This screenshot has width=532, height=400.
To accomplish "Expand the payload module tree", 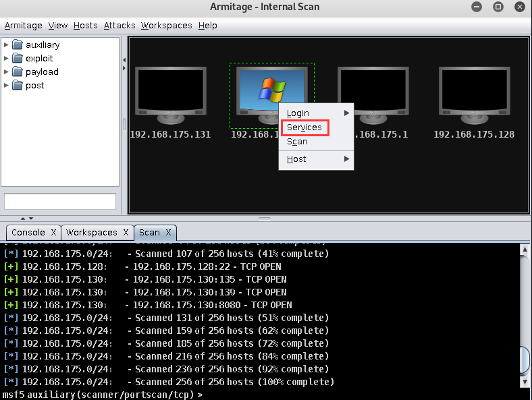I will tap(6, 72).
